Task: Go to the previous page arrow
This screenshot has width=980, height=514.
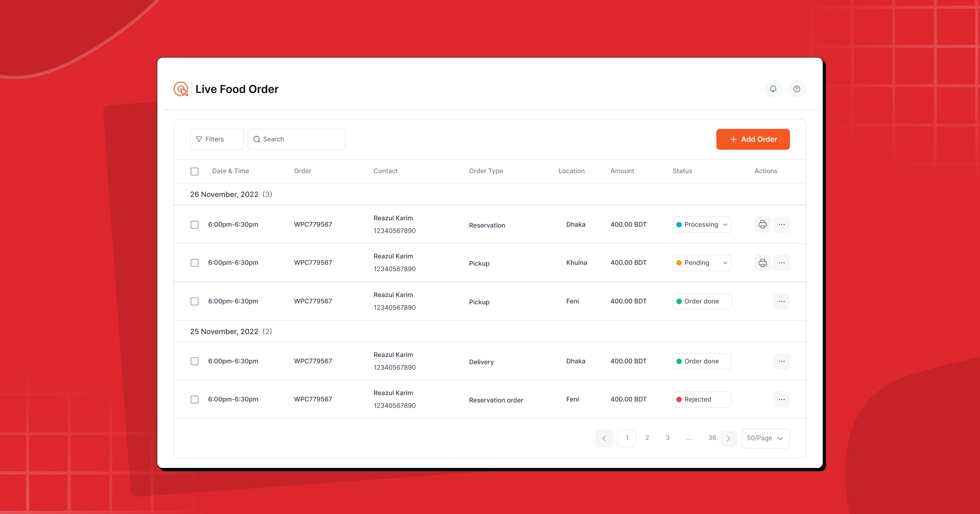Action: [604, 438]
